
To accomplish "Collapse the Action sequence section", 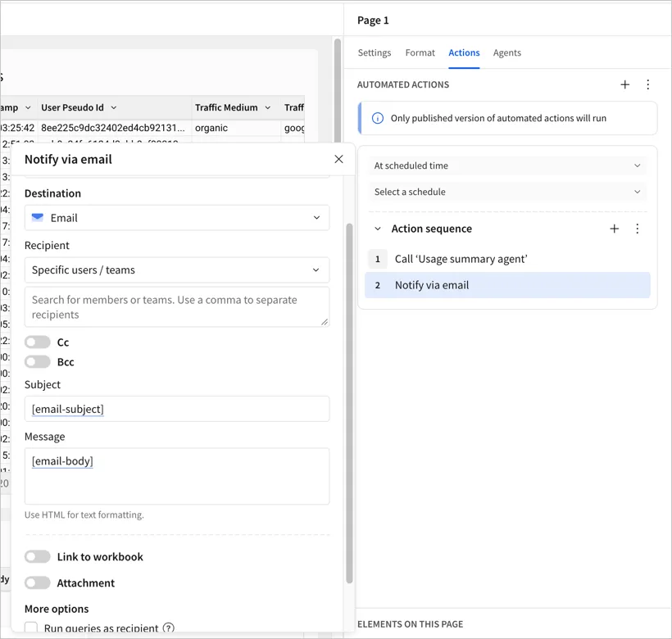I will tap(378, 229).
